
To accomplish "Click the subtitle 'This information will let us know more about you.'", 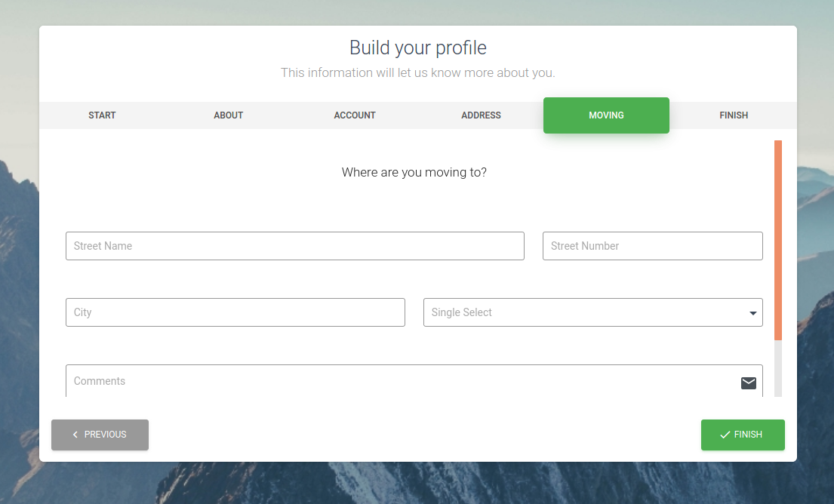I will click(x=417, y=73).
